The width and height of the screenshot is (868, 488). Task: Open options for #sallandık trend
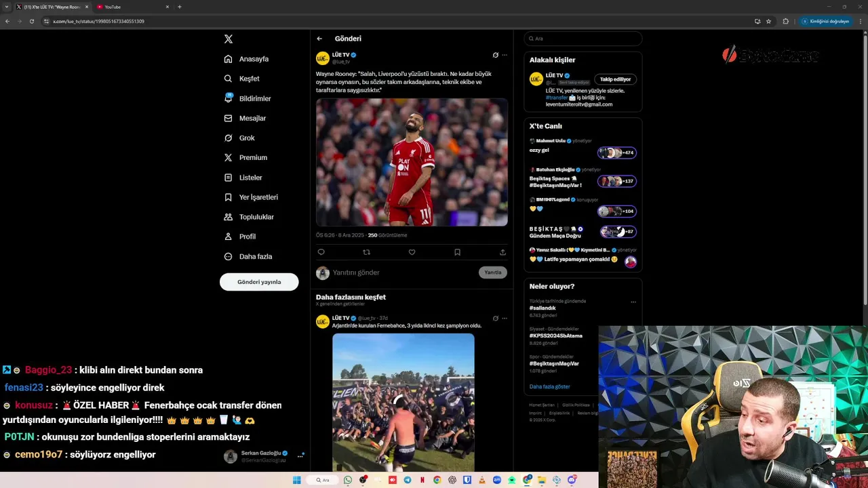click(633, 302)
